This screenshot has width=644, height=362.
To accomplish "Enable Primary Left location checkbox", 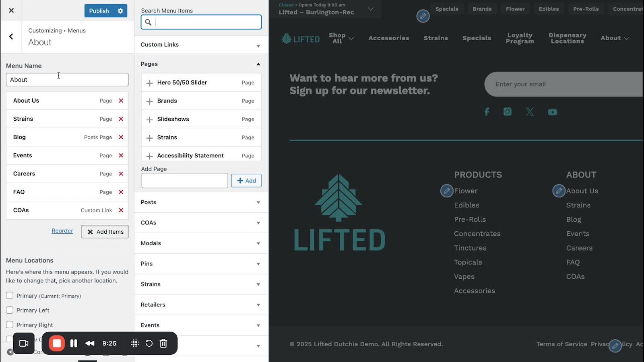I will tap(10, 310).
